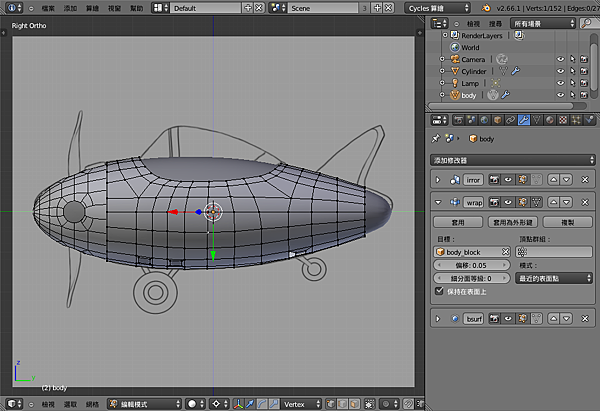Remove the irror (mirror) modifier with X

[x=585, y=179]
